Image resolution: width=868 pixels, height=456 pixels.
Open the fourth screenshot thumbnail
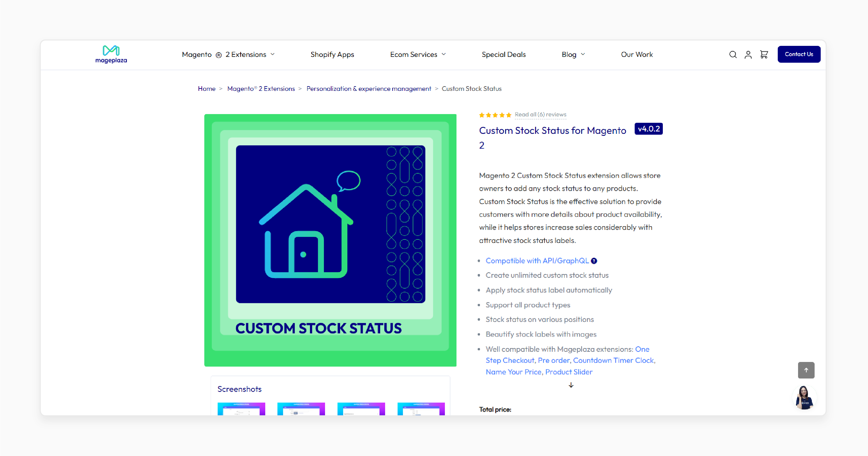(x=421, y=409)
